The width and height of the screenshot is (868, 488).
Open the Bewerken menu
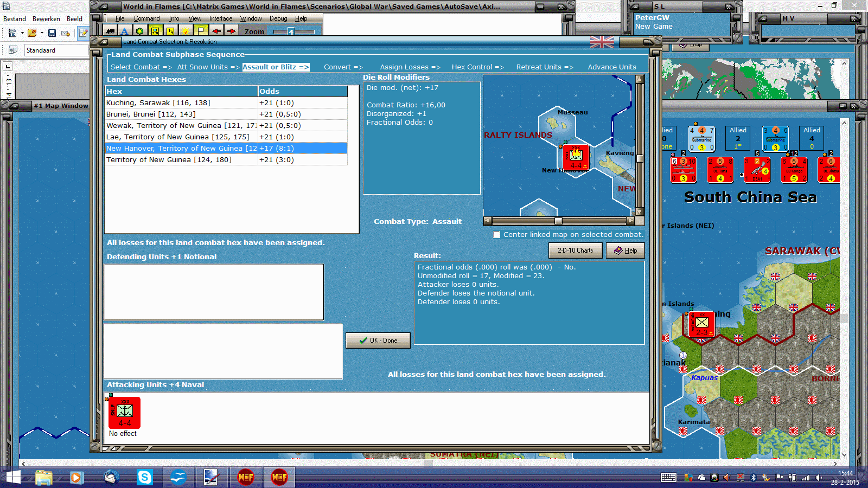pyautogui.click(x=46, y=19)
